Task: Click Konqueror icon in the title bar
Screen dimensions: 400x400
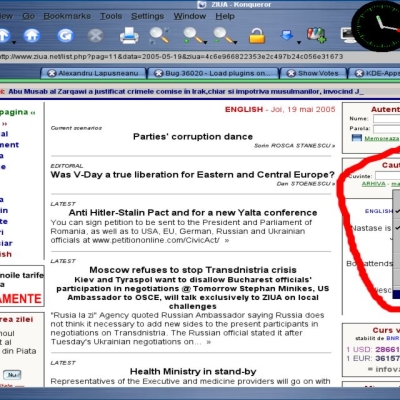Action: [202, 5]
